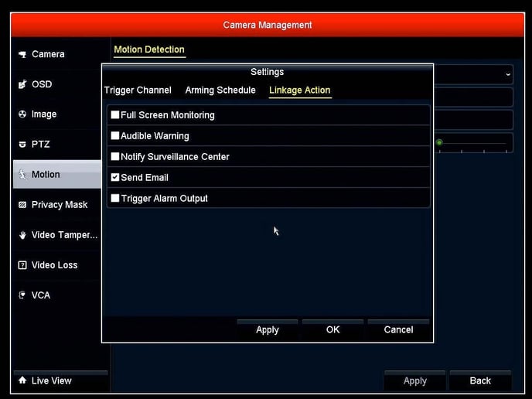532x399 pixels.
Task: Click the Live View home icon
Action: [x=22, y=380]
